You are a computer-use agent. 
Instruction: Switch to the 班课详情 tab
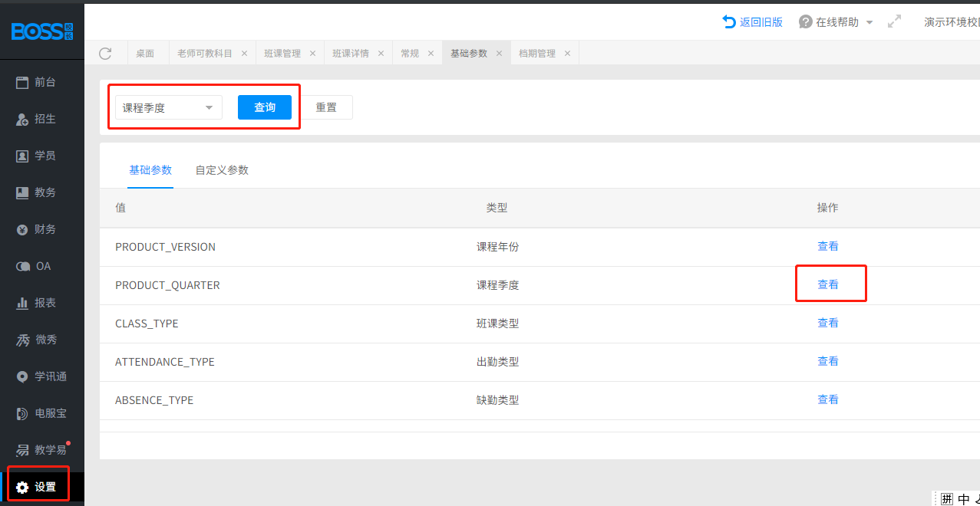pos(350,54)
